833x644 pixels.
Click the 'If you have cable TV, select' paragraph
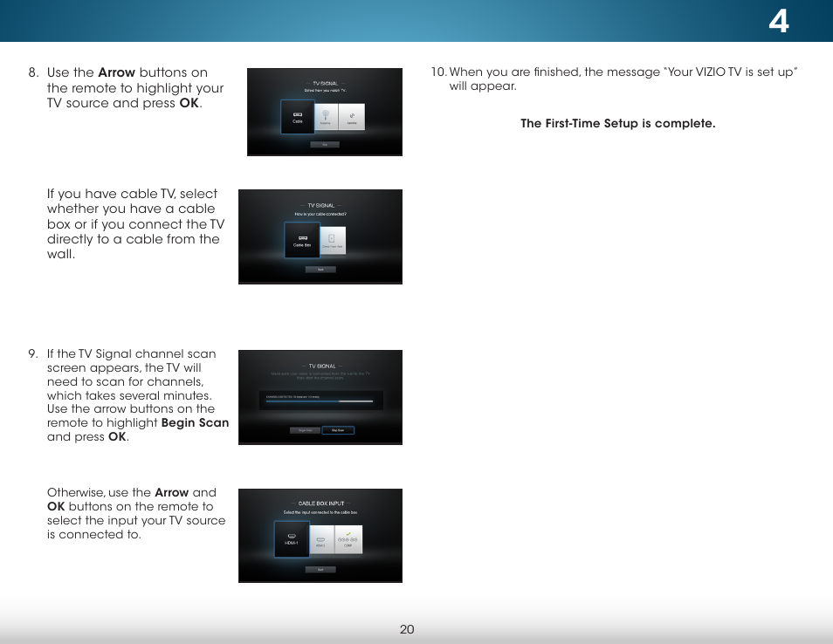pyautogui.click(x=135, y=223)
